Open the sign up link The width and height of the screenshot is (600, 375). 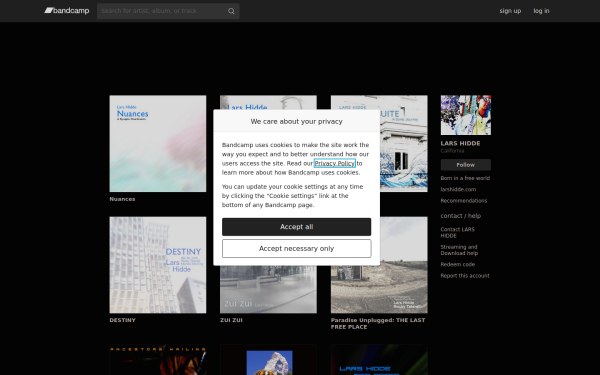[510, 11]
